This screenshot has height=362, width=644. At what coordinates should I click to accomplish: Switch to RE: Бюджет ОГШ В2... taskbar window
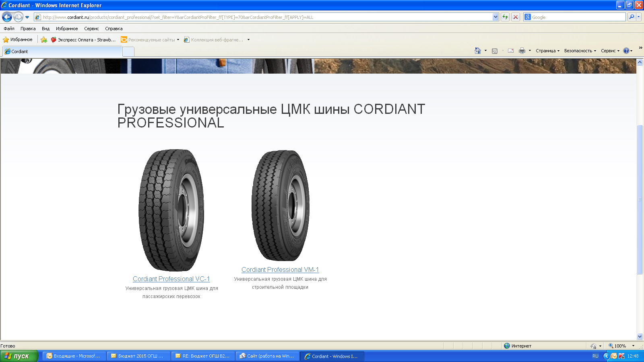coord(203,356)
